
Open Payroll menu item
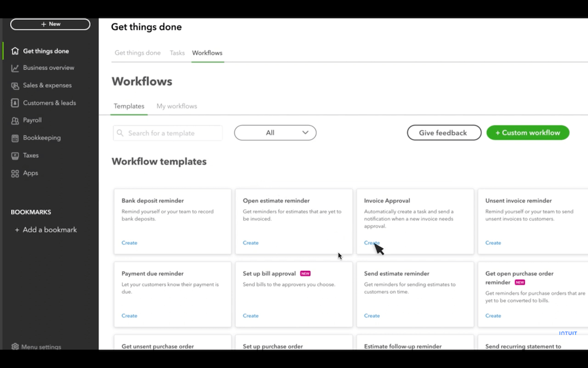point(32,120)
